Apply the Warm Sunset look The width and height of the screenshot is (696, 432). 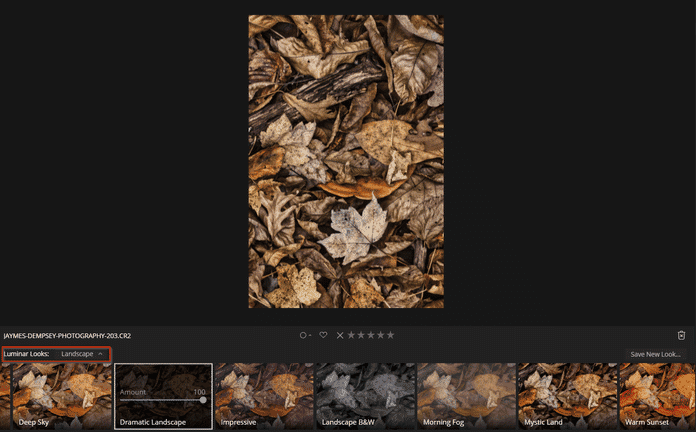(x=658, y=396)
